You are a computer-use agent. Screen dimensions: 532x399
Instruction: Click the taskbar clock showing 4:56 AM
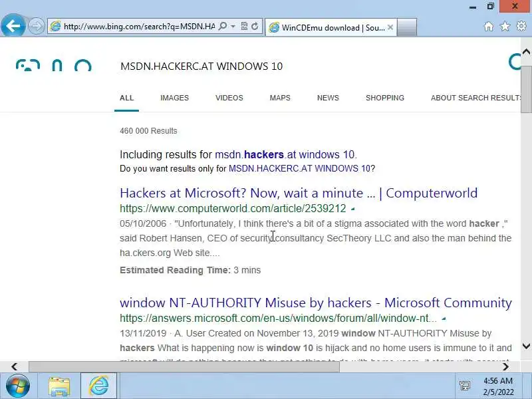point(498,386)
